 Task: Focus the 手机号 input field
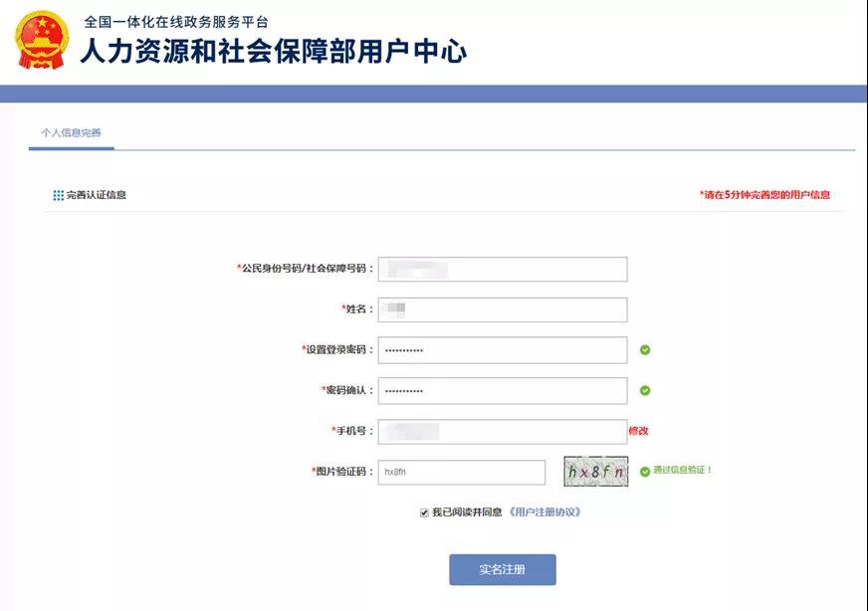[503, 432]
